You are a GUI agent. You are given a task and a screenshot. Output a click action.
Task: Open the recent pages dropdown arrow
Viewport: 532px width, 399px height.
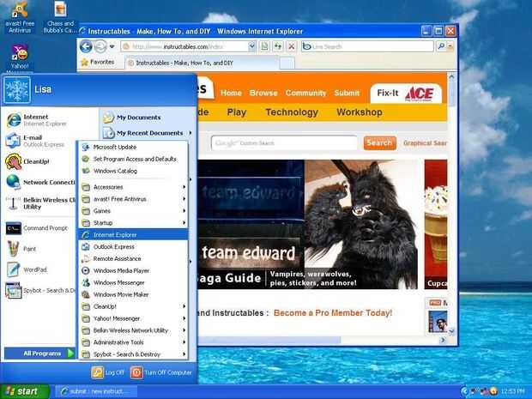pos(112,46)
